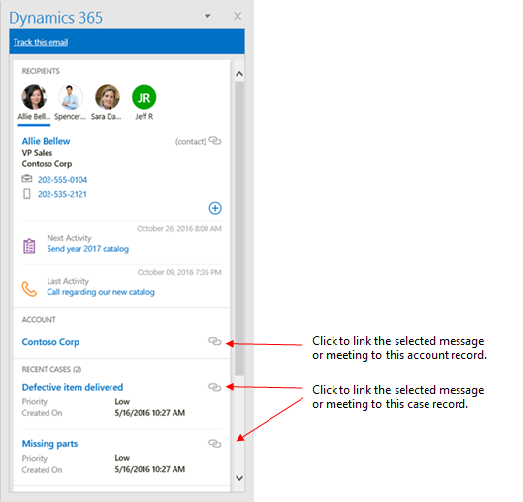Click the VP Sales job title text
The image size is (523, 502).
click(37, 153)
